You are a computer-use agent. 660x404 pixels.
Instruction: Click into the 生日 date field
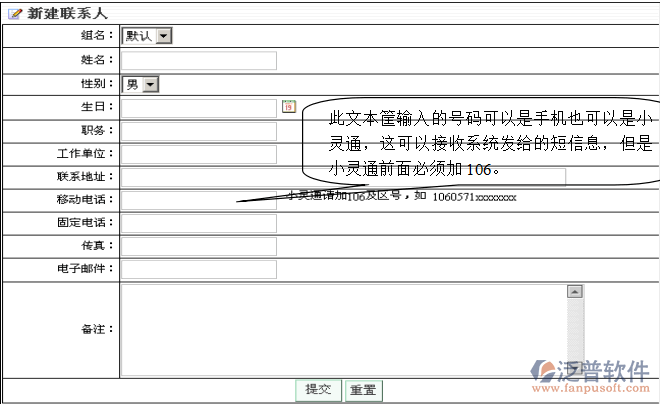(x=198, y=108)
